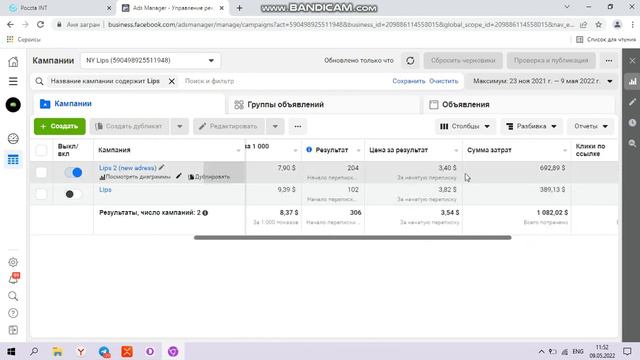This screenshot has height=360, width=640.
Task: Open the Отчеты reports dropdown
Action: (591, 127)
